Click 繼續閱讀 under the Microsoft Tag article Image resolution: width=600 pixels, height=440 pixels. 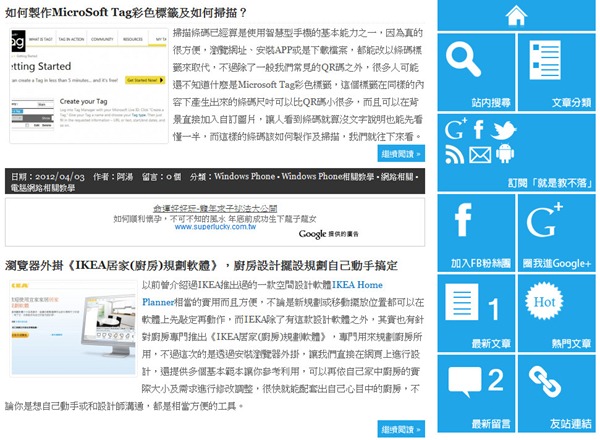pyautogui.click(x=401, y=154)
